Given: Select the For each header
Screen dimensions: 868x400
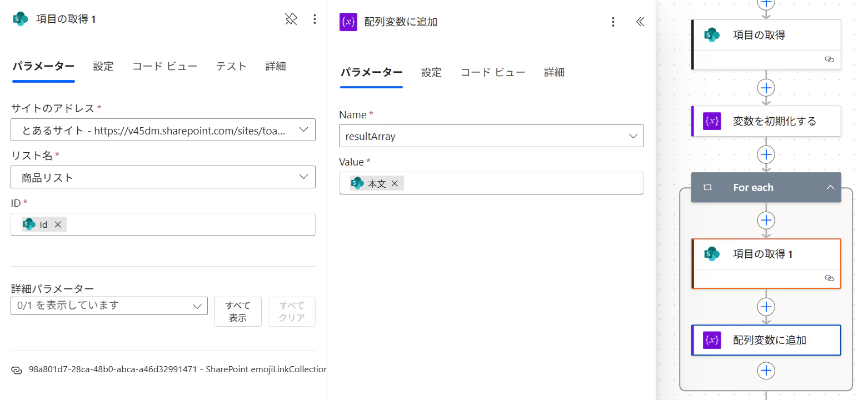Looking at the screenshot, I should tap(766, 188).
